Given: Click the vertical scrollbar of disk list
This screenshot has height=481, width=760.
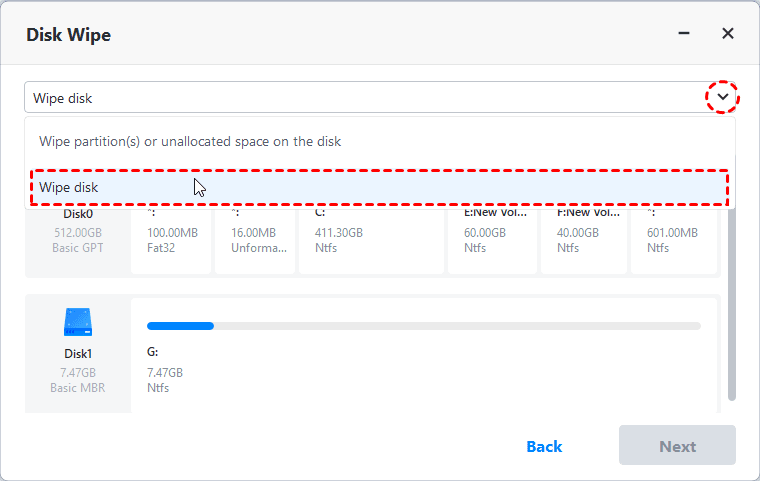Looking at the screenshot, I should 731,300.
